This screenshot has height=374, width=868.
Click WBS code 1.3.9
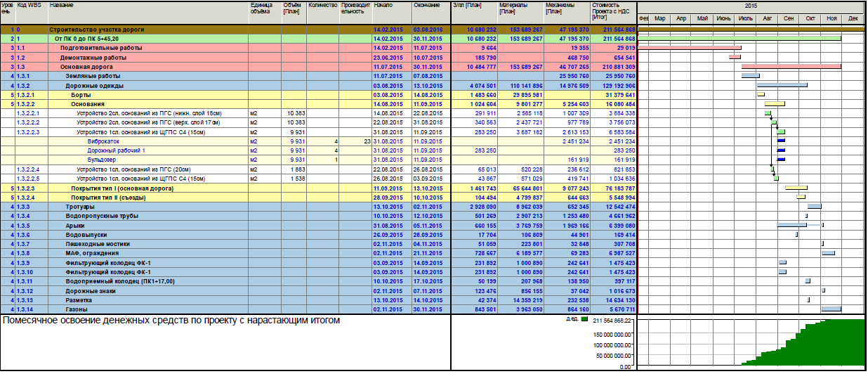click(x=24, y=262)
